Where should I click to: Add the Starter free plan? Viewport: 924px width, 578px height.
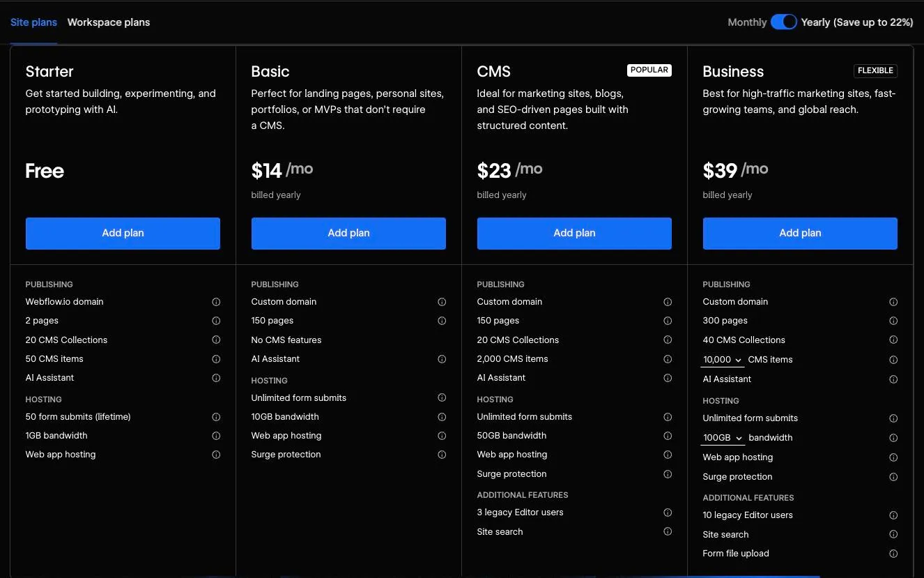[x=123, y=233]
